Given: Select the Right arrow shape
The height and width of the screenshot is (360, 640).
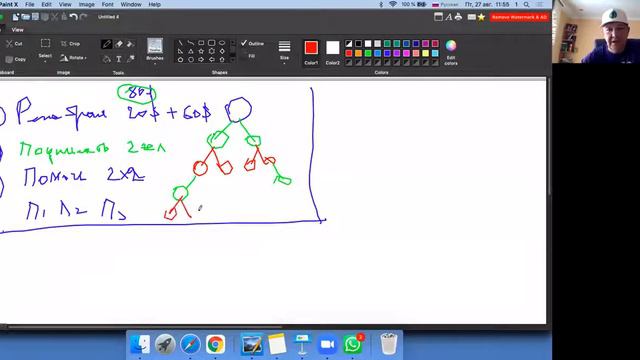Looking at the screenshot, I should click(201, 60).
